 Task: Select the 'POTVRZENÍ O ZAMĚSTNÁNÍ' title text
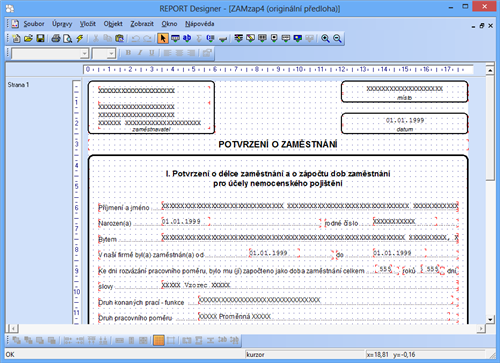(x=278, y=144)
